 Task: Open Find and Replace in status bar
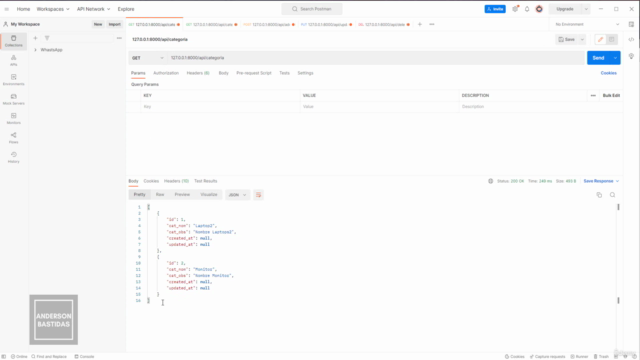(49, 357)
